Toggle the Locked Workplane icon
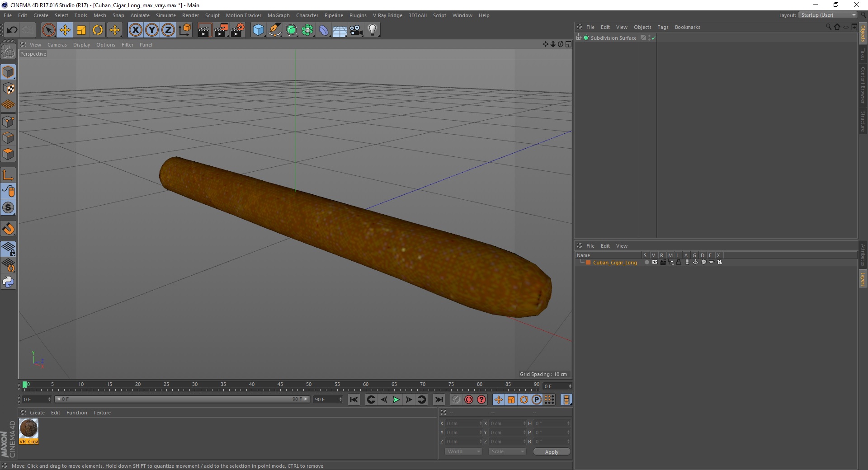The width and height of the screenshot is (868, 470). 8,249
